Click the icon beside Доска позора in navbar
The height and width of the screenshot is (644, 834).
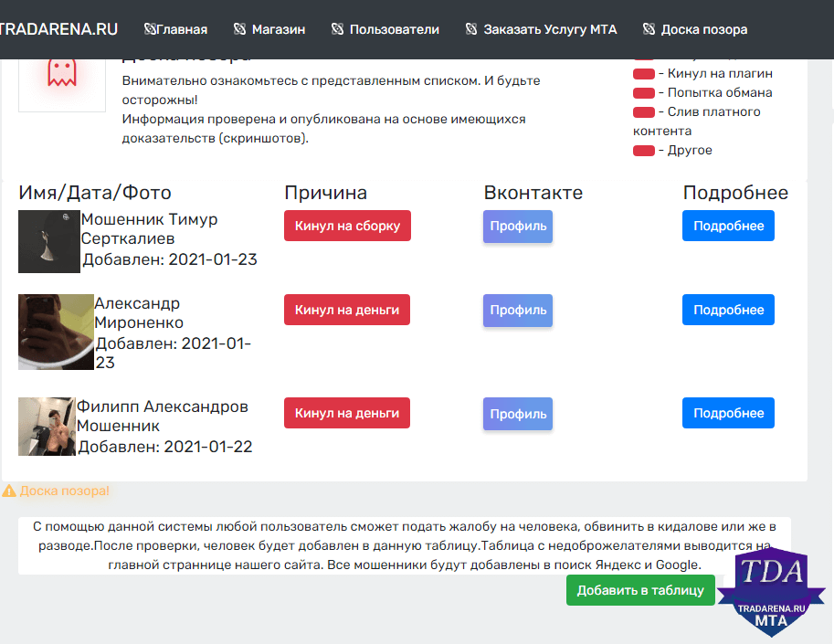(649, 28)
